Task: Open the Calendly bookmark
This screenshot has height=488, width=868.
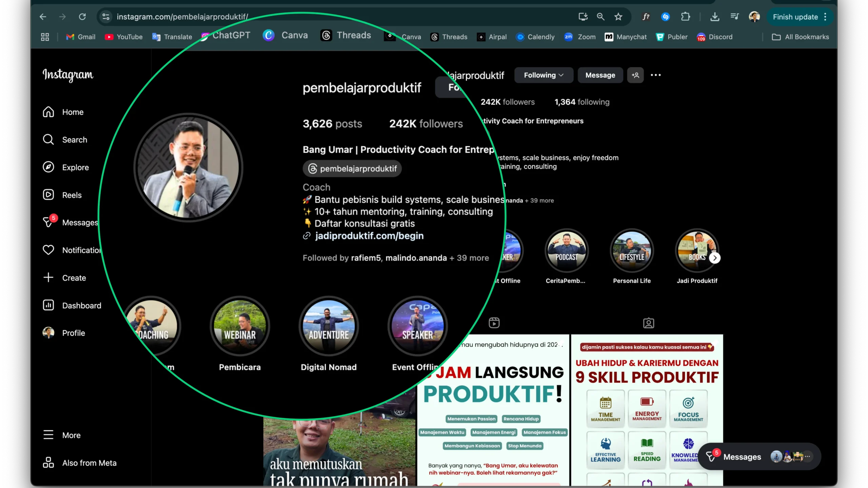Action: pos(535,37)
